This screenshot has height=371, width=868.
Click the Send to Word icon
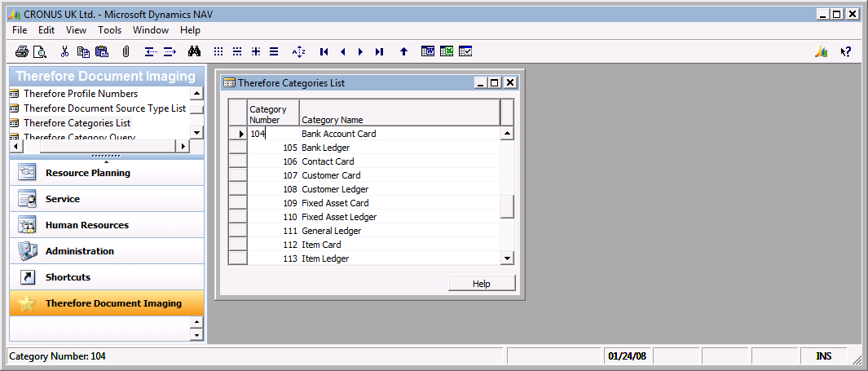point(428,51)
